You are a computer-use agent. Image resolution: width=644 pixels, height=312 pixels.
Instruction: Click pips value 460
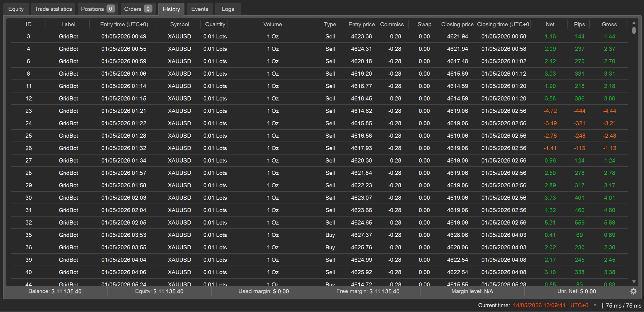580,210
